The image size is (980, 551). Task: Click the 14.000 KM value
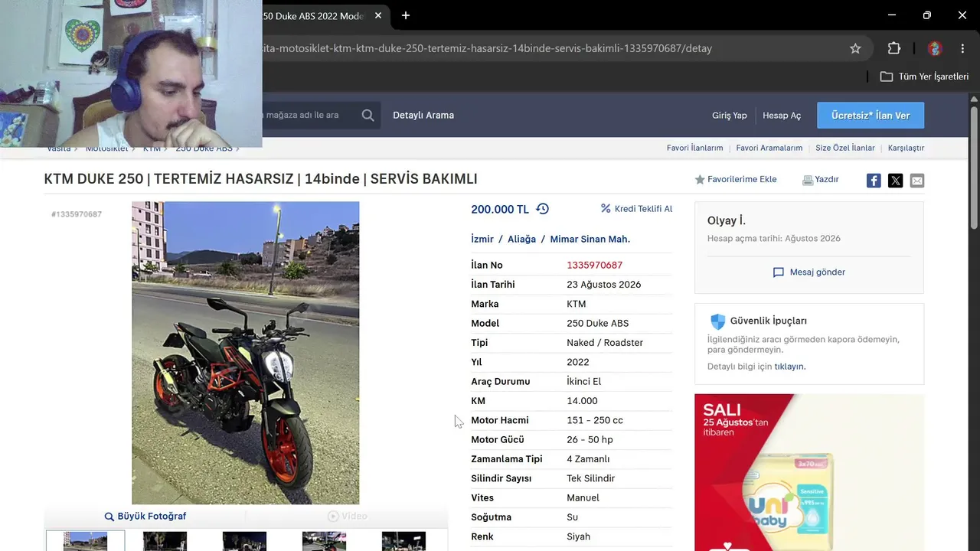click(x=582, y=401)
